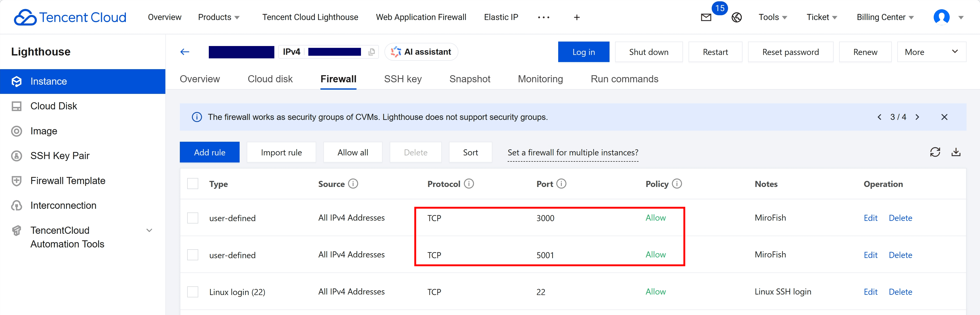Click the Reset password button

(790, 52)
